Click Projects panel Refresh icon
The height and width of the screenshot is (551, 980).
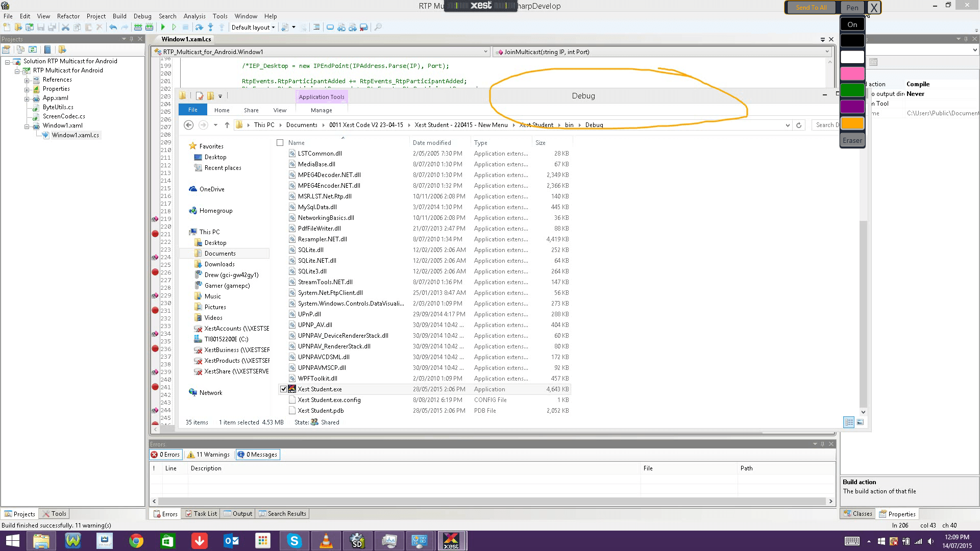33,49
